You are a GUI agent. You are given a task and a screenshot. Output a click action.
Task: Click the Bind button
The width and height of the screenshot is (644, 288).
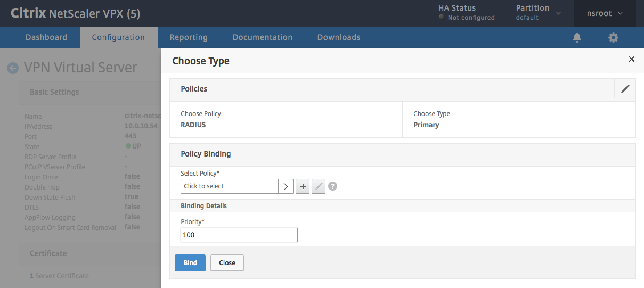click(x=190, y=263)
